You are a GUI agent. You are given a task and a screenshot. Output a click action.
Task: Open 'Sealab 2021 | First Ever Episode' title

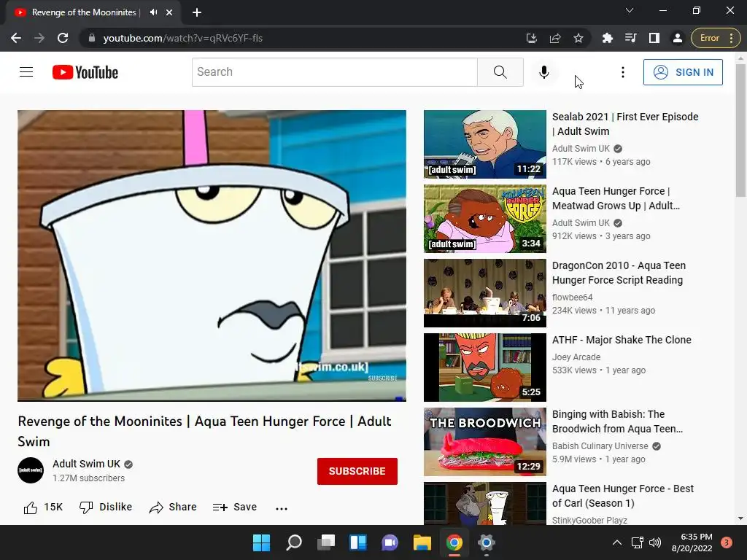tap(625, 124)
